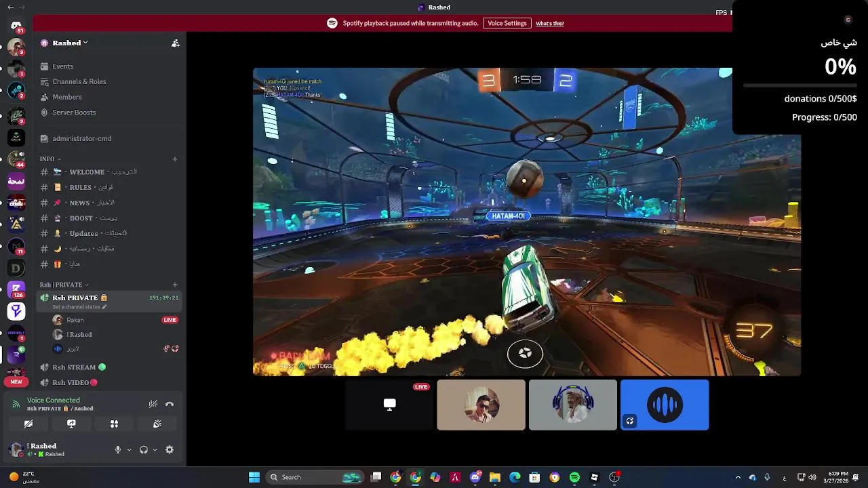Viewport: 868px width, 488px height.
Task: Open the invite/add members icon beside Rashed header
Action: tap(176, 43)
